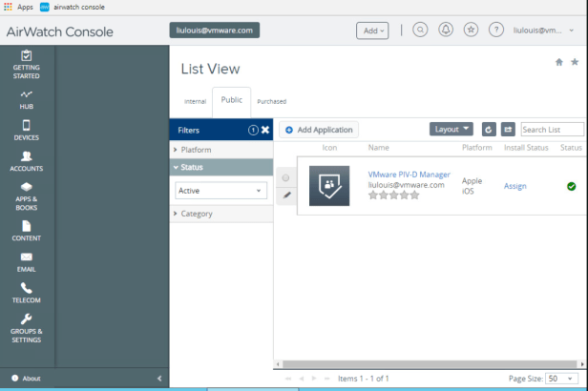Click the Status column header

pos(571,148)
